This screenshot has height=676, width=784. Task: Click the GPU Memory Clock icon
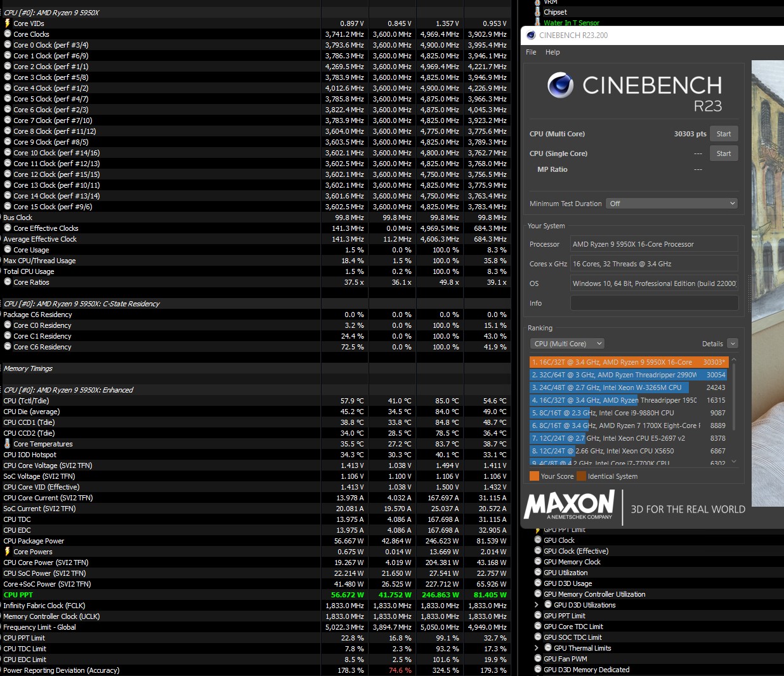[538, 562]
